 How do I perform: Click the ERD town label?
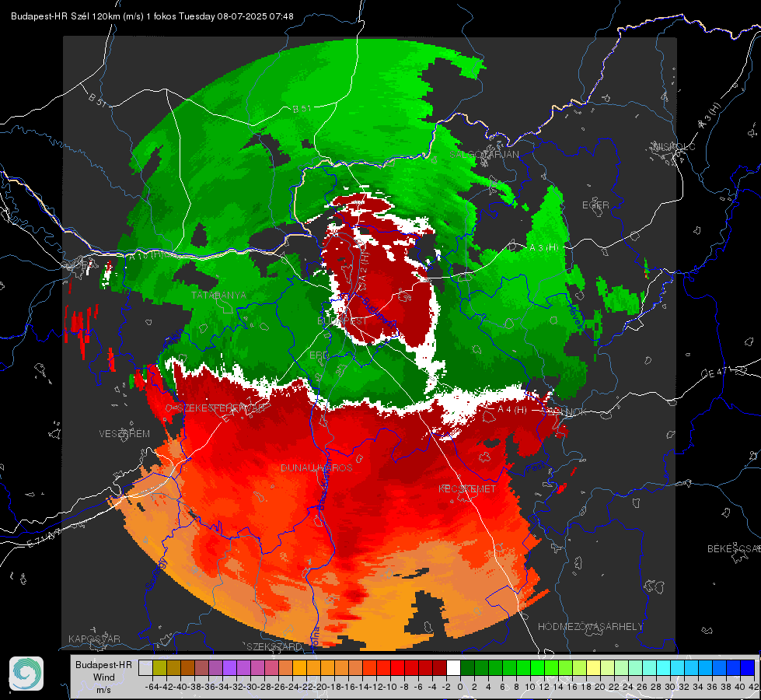point(318,355)
